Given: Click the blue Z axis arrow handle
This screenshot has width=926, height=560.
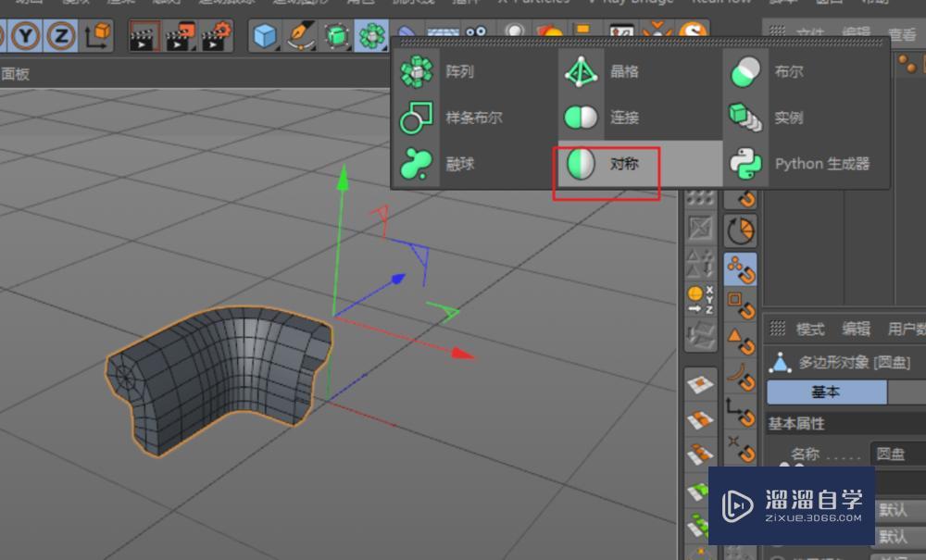Looking at the screenshot, I should [x=398, y=278].
